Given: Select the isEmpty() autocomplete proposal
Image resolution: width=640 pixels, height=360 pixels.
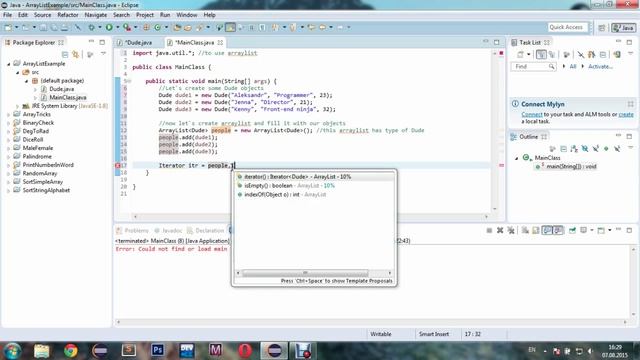Looking at the screenshot, I should pos(314,186).
